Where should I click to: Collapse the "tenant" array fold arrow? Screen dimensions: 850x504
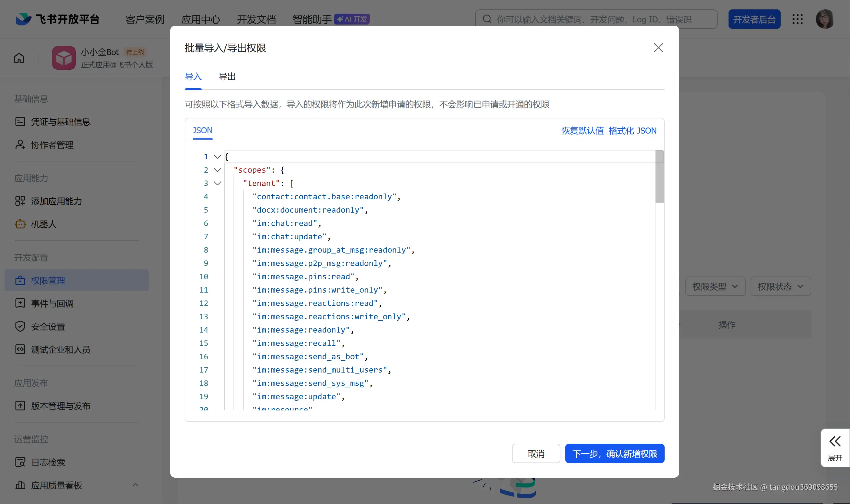click(x=217, y=183)
